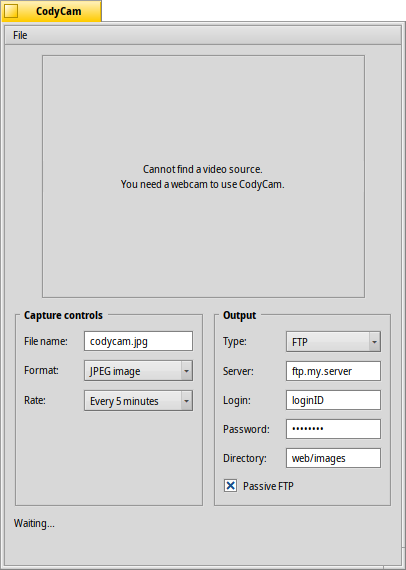Expand the Format dropdown arrow

tap(186, 371)
